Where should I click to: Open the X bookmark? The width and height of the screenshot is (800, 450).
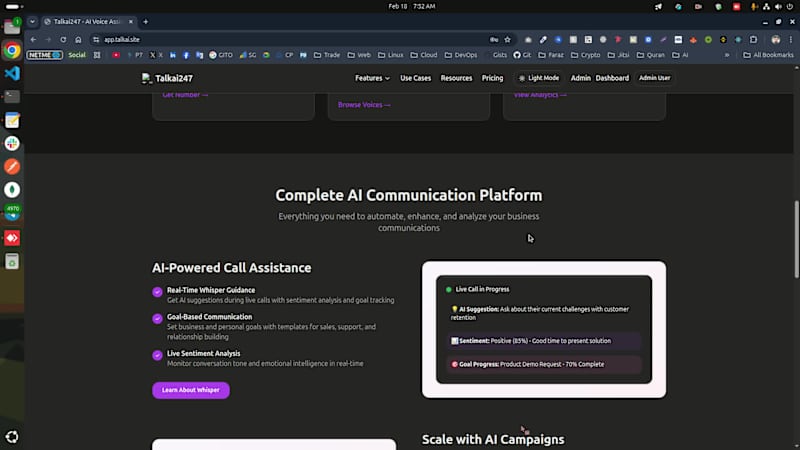tap(156, 55)
